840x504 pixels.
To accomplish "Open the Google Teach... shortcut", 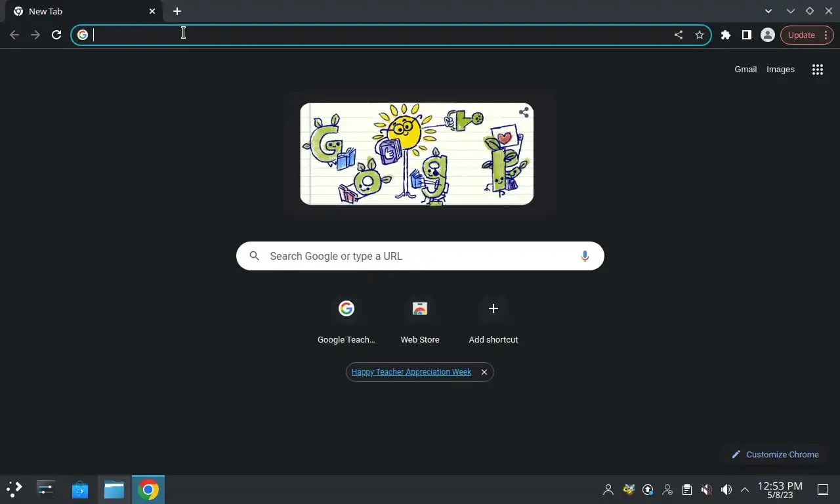I will click(x=346, y=321).
